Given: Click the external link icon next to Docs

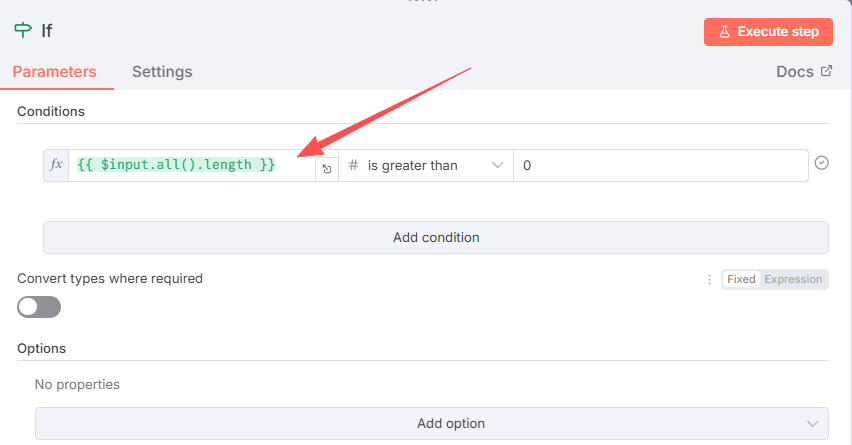Looking at the screenshot, I should (826, 72).
